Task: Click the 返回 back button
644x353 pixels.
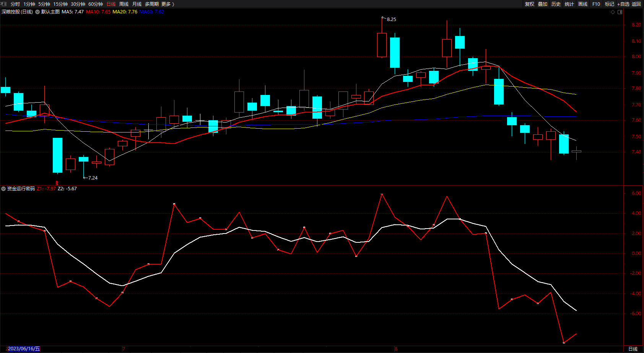Action: [x=636, y=4]
